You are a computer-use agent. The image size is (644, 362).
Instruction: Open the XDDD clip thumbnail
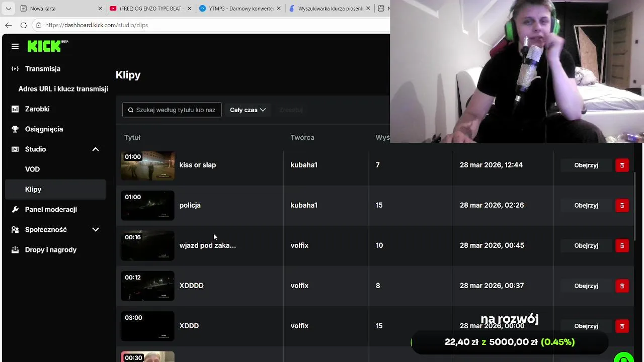coord(147,326)
